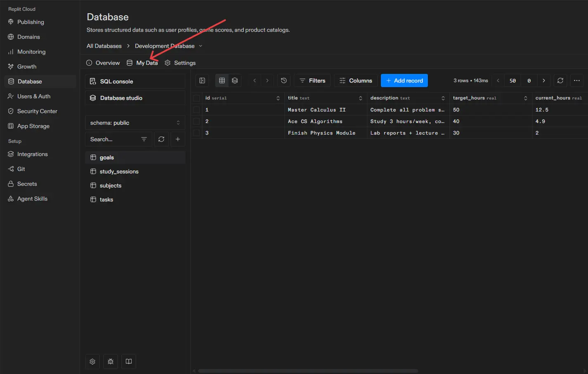Click the Master Calculus II cell

pos(326,110)
